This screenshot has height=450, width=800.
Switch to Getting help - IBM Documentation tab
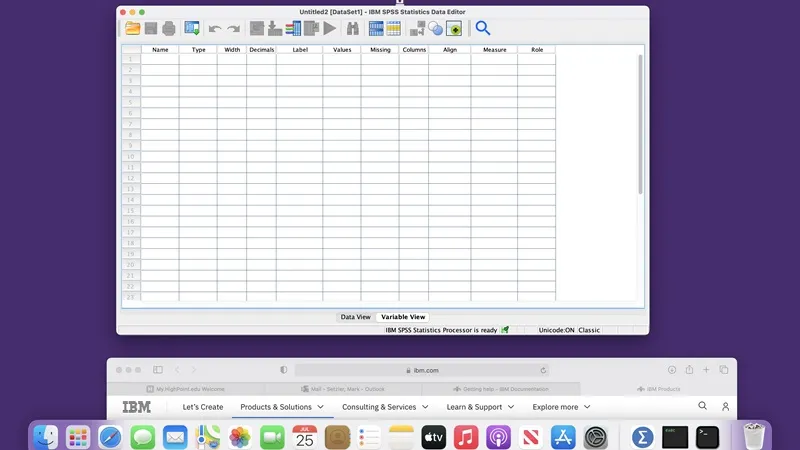point(501,389)
